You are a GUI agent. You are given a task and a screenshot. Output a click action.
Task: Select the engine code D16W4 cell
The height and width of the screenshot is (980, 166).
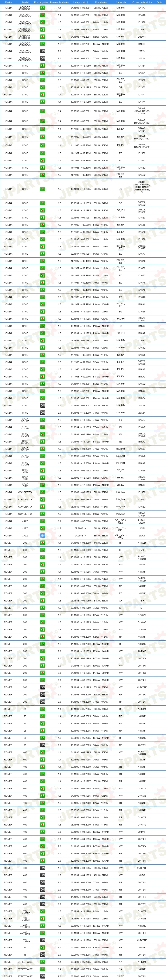142,37
